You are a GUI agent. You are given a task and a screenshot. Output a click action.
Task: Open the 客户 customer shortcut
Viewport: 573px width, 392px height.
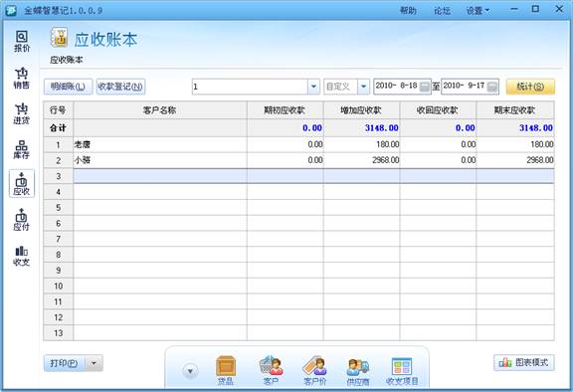pos(271,370)
